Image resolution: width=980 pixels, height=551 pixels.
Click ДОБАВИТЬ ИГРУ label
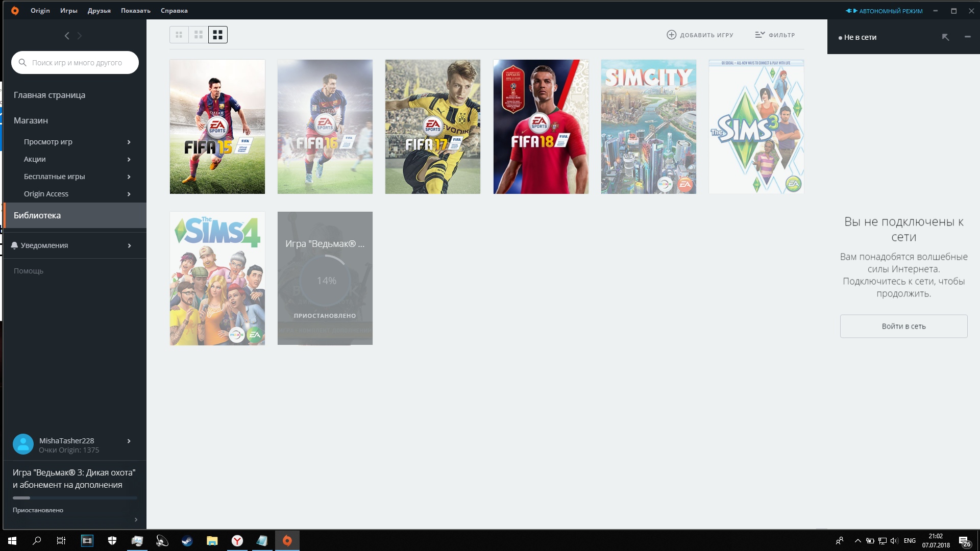pyautogui.click(x=706, y=35)
